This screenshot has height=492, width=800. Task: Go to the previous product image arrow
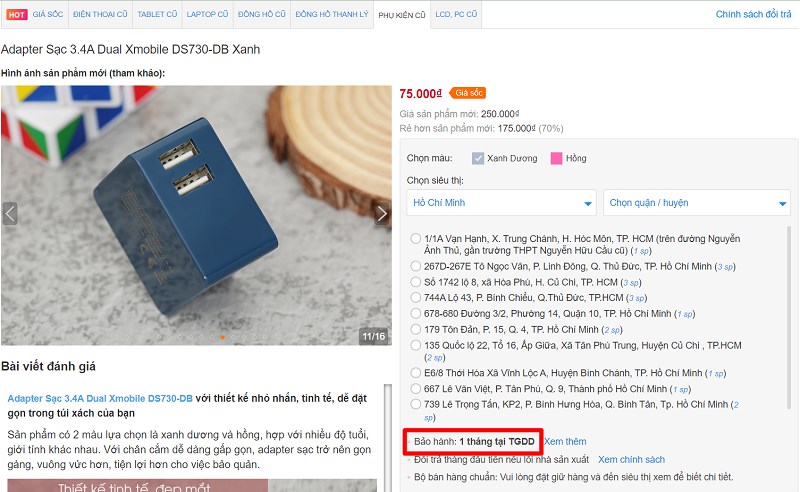[x=10, y=213]
